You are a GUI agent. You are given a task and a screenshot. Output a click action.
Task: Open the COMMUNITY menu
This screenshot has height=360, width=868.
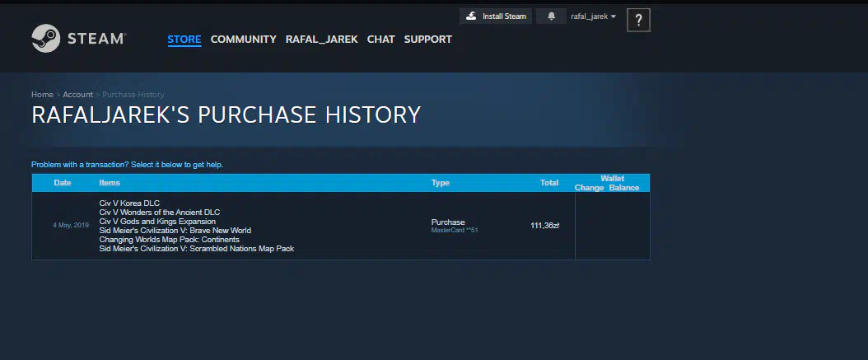243,40
